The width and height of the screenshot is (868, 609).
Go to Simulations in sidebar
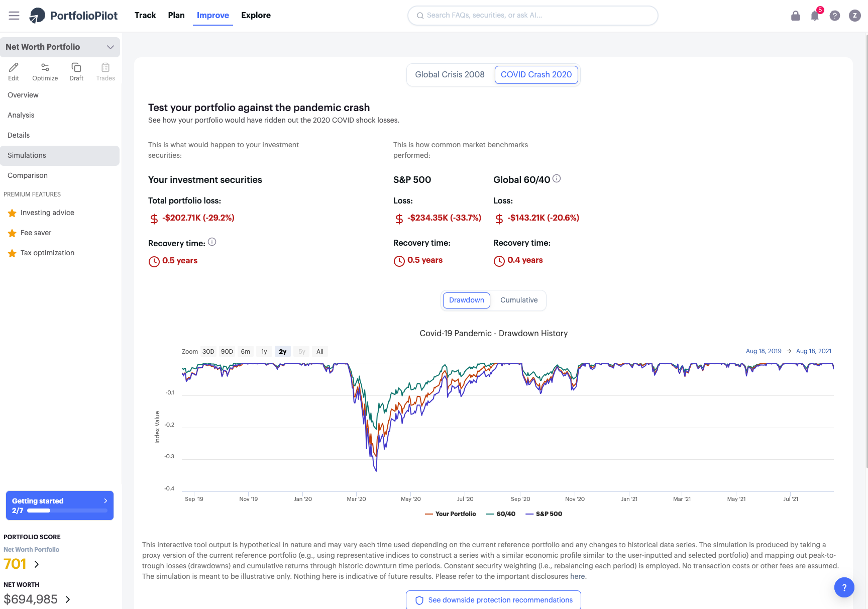60,155
